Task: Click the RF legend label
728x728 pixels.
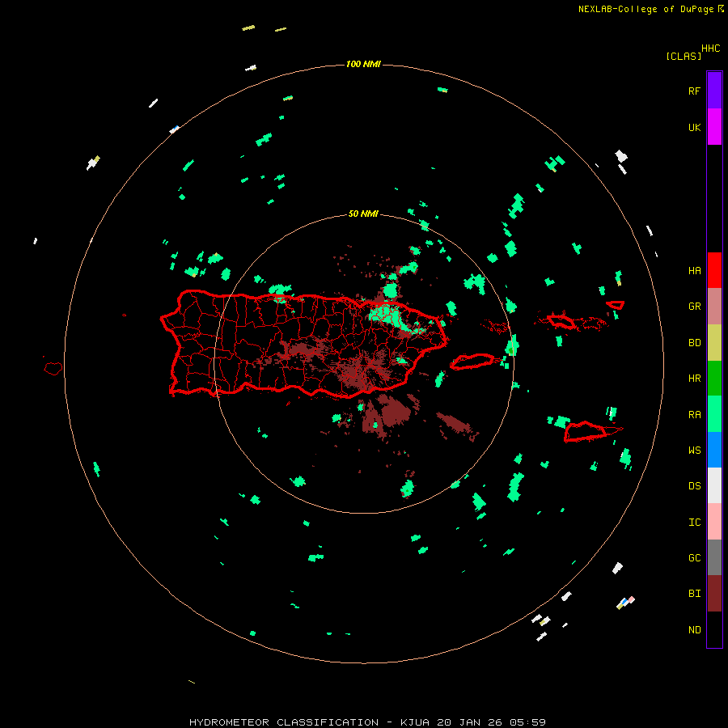Action: point(694,91)
